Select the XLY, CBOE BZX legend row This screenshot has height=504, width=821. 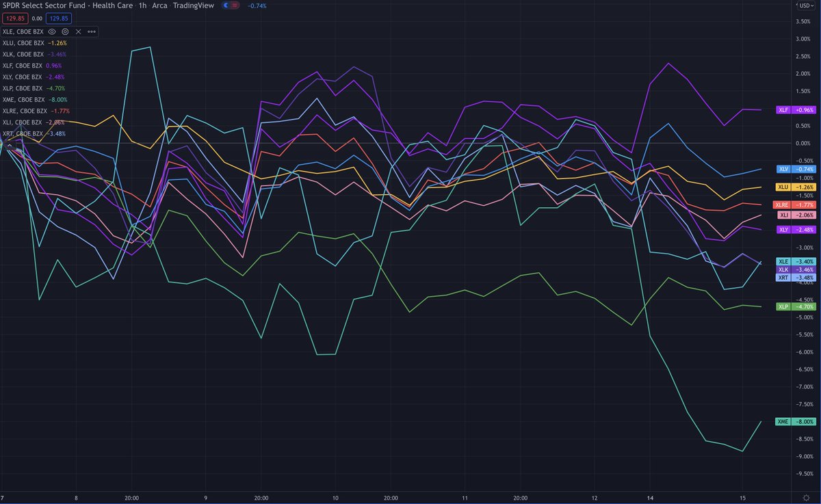point(34,77)
